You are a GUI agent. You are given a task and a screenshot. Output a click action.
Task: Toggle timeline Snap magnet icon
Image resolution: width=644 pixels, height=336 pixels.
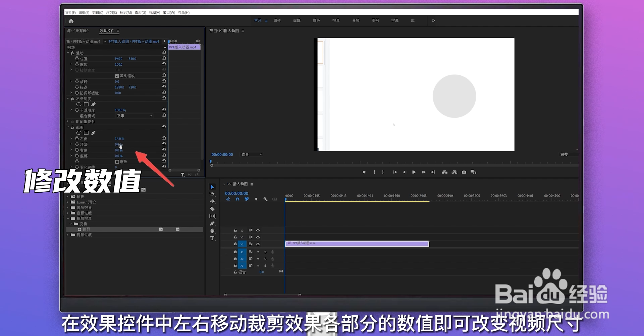(237, 199)
